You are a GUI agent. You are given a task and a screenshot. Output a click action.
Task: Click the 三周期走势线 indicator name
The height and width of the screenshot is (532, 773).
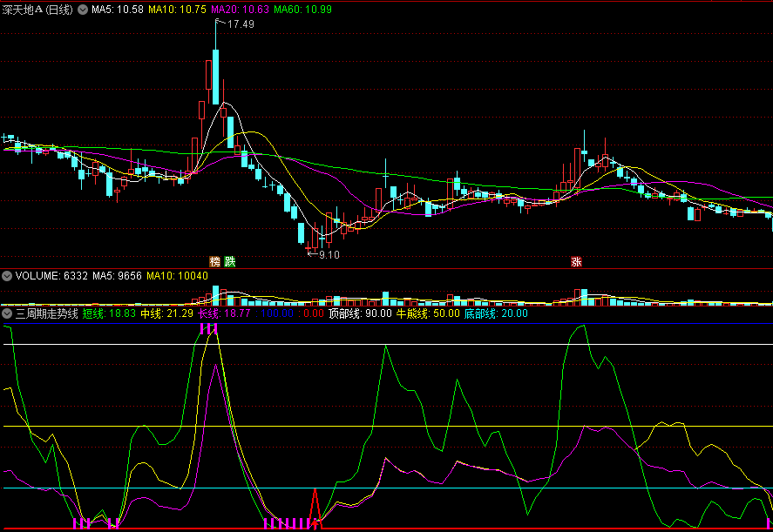47,313
